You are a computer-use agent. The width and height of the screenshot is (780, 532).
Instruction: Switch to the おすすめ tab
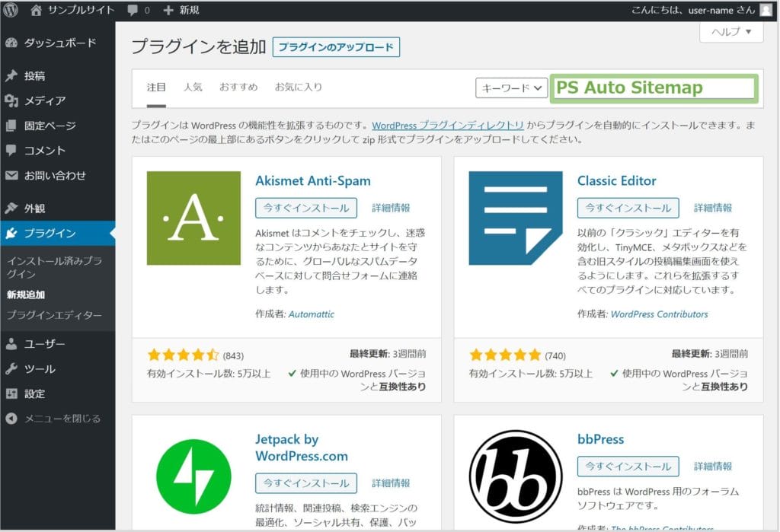(238, 88)
